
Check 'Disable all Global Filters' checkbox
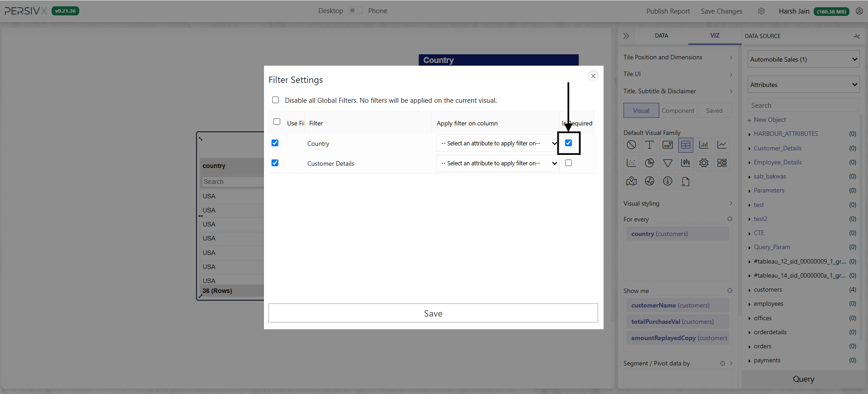coord(275,100)
